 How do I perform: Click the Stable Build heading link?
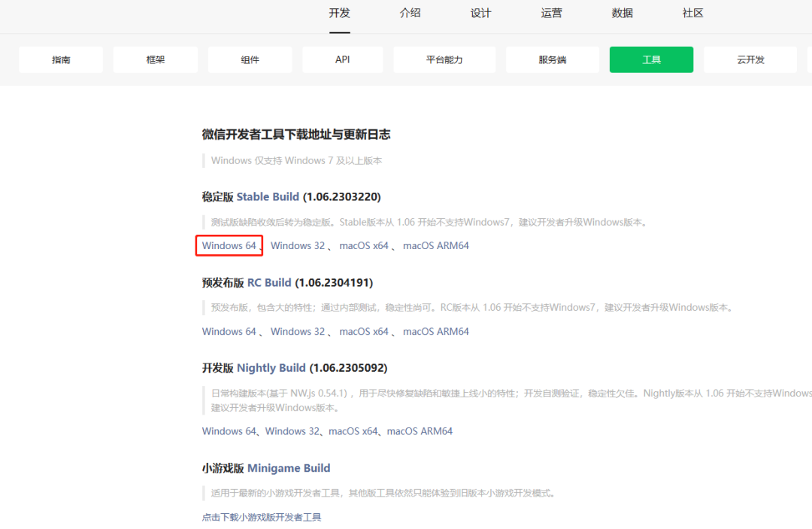click(x=268, y=197)
